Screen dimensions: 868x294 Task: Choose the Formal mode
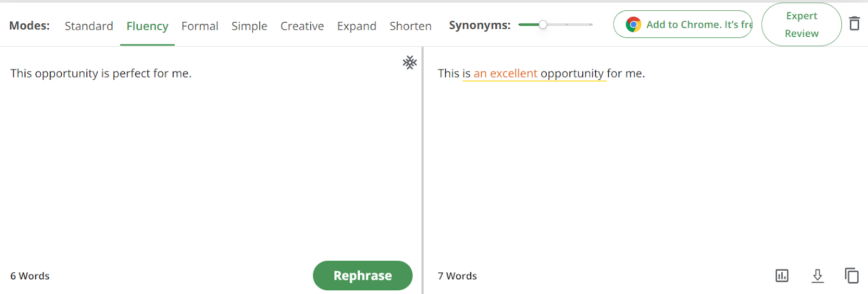tap(200, 26)
